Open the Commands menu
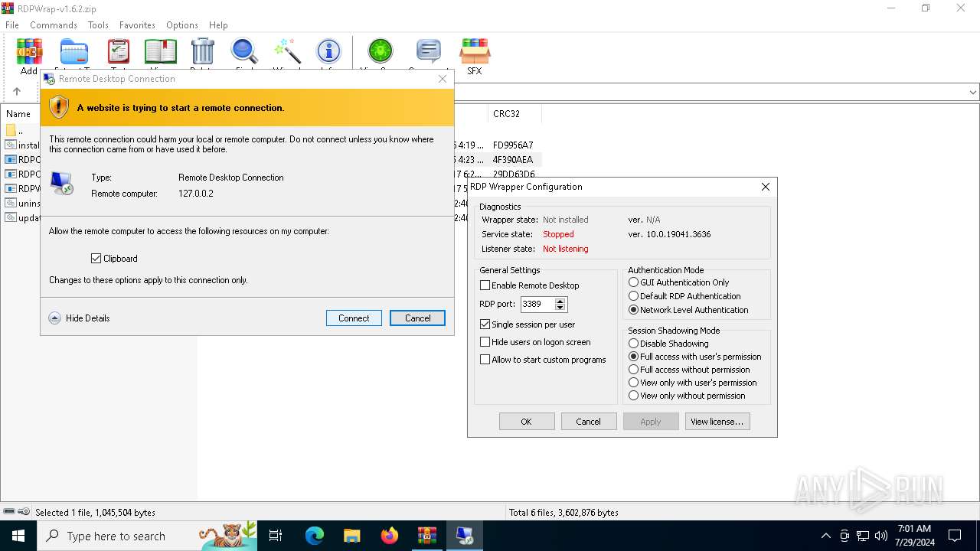 tap(54, 25)
